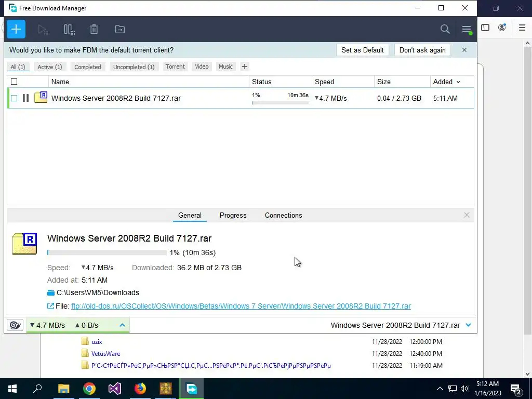Click Windows Server 2008R2 Build 7127.rar name

pyautogui.click(x=116, y=98)
